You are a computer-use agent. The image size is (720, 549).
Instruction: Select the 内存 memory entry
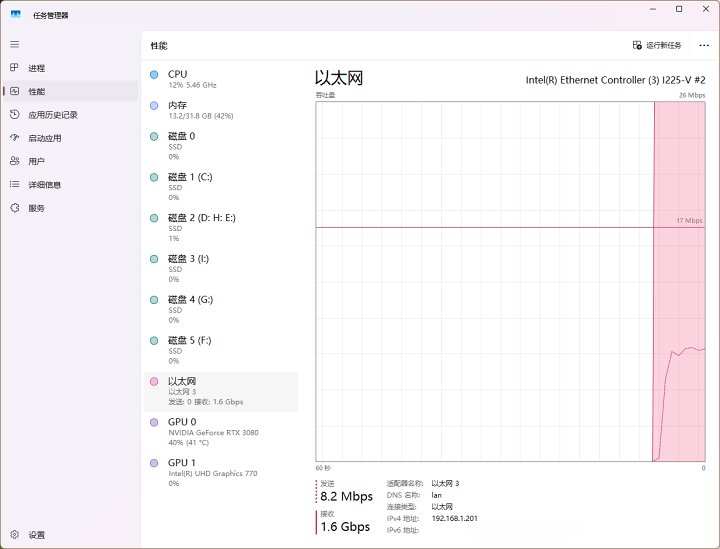(221, 110)
